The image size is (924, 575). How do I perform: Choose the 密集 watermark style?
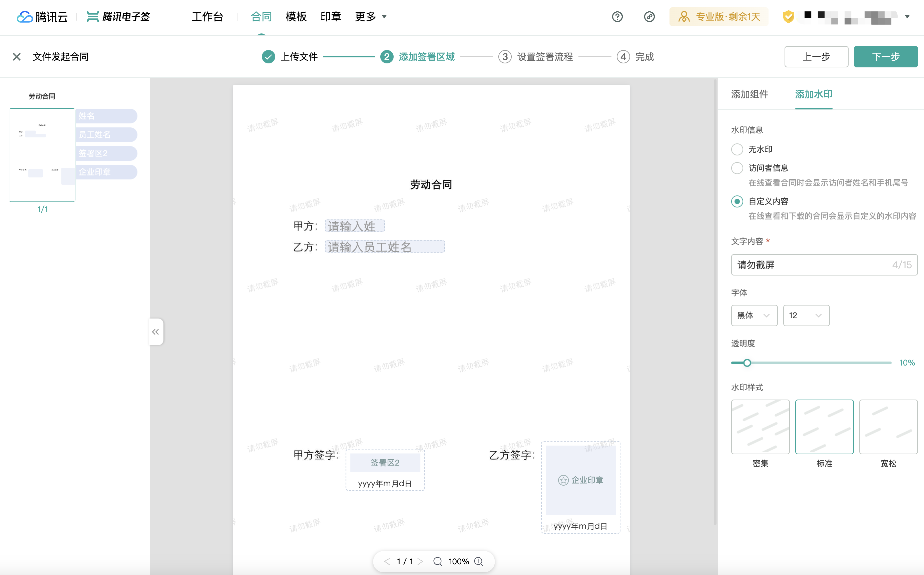pyautogui.click(x=760, y=427)
